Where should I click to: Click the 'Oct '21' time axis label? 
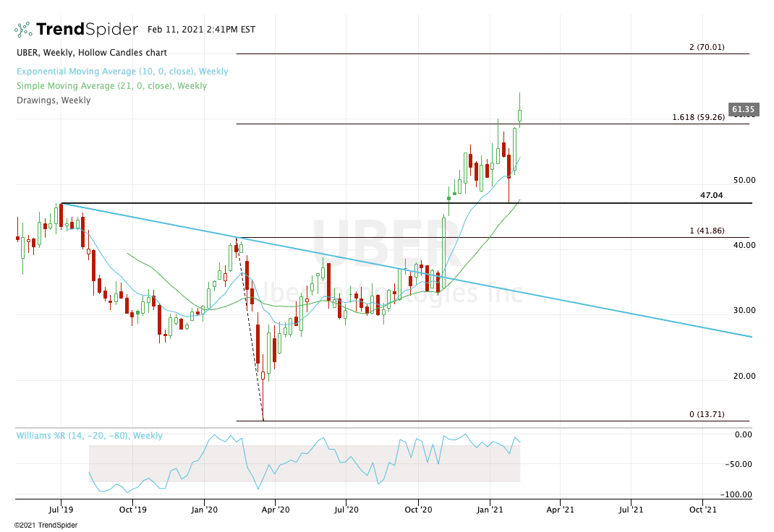(703, 510)
